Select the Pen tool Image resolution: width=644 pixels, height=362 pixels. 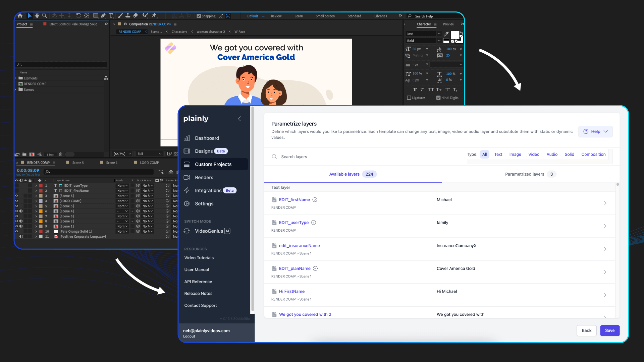103,16
